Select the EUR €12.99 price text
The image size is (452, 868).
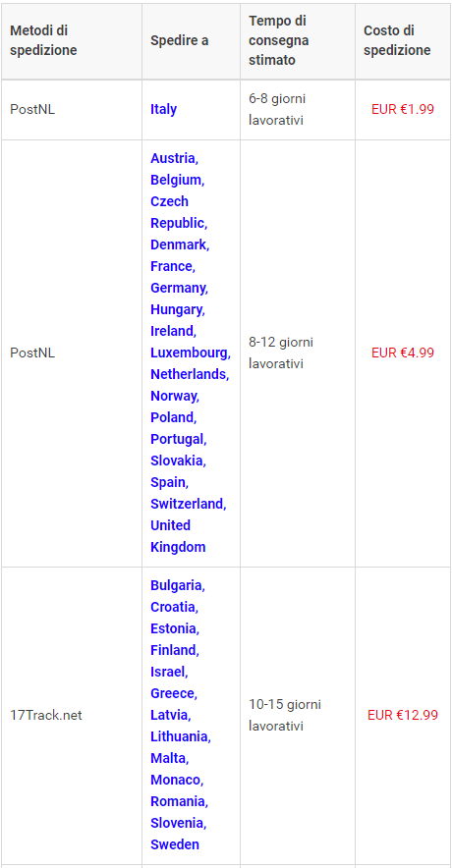click(x=403, y=715)
